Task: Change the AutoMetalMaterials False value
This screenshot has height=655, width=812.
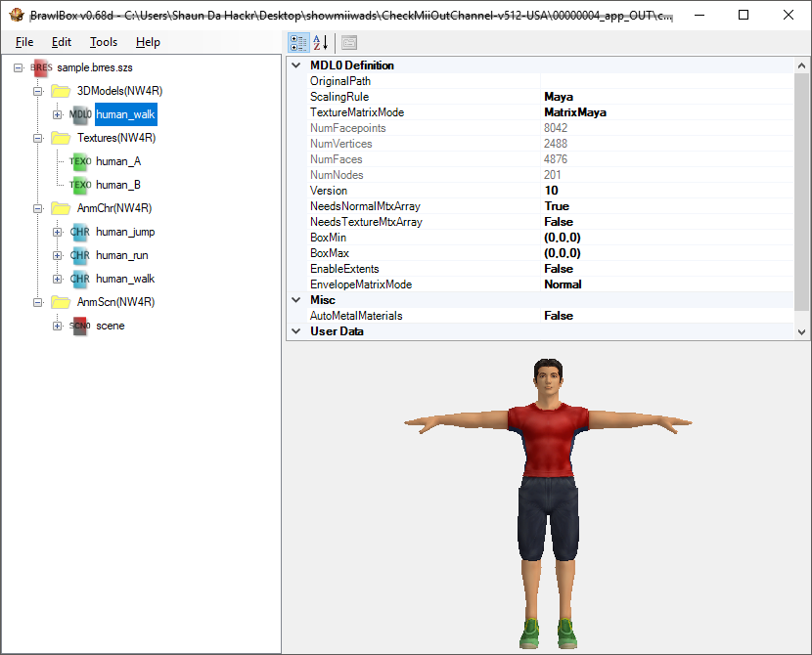Action: click(667, 316)
